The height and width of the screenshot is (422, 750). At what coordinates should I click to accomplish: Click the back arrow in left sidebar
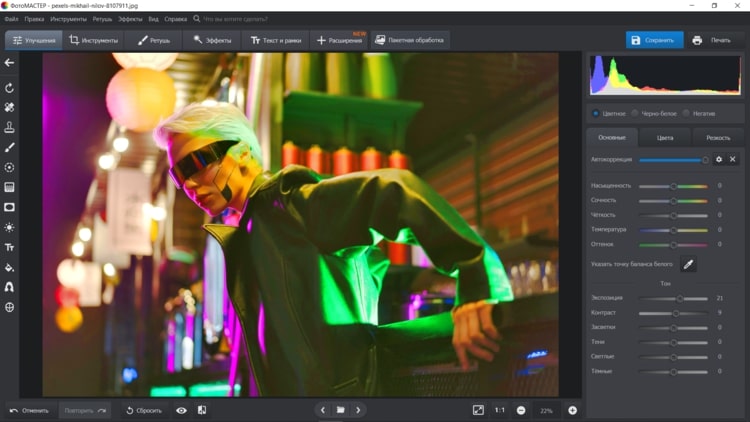click(10, 62)
